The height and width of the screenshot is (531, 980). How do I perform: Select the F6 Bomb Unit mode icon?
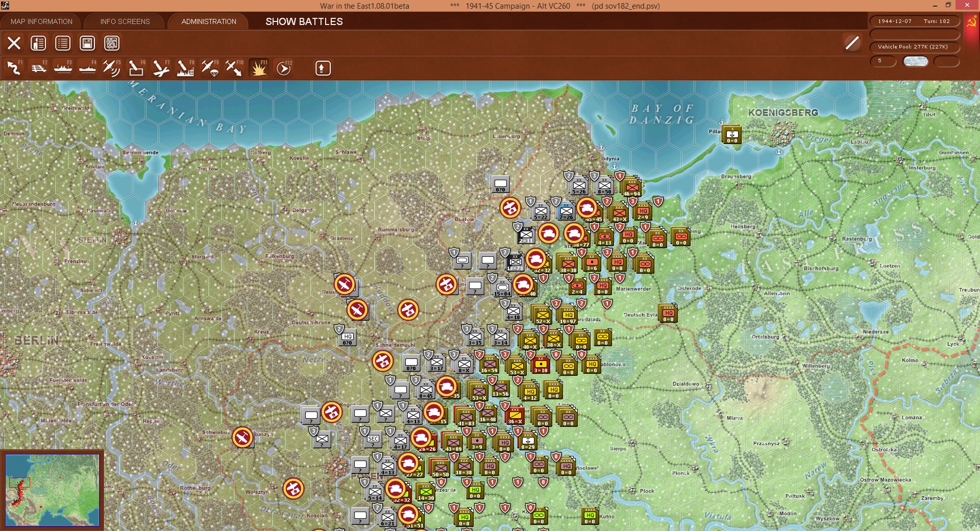(x=136, y=68)
